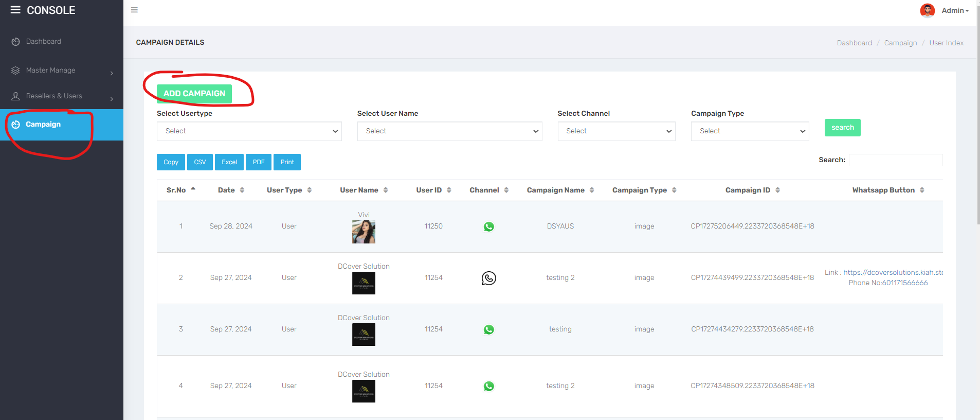Expand Resellers & Users menu
Image resolution: width=980 pixels, height=420 pixels.
(62, 96)
